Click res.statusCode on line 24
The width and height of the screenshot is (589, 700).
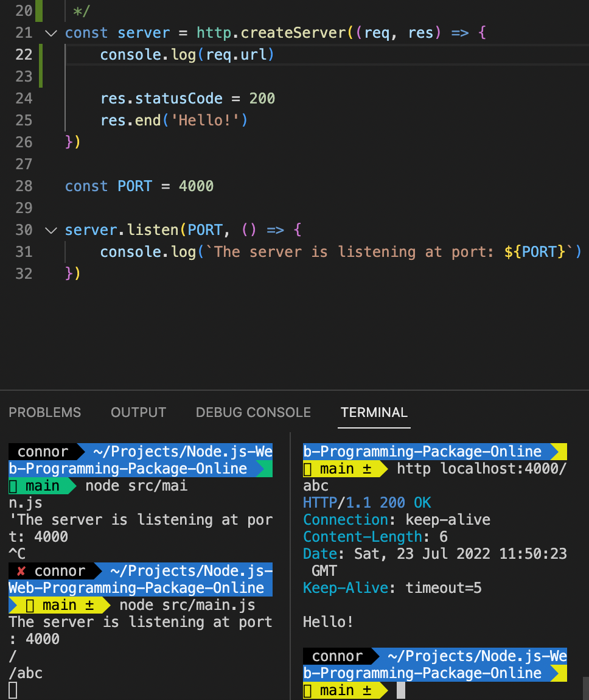tap(161, 99)
